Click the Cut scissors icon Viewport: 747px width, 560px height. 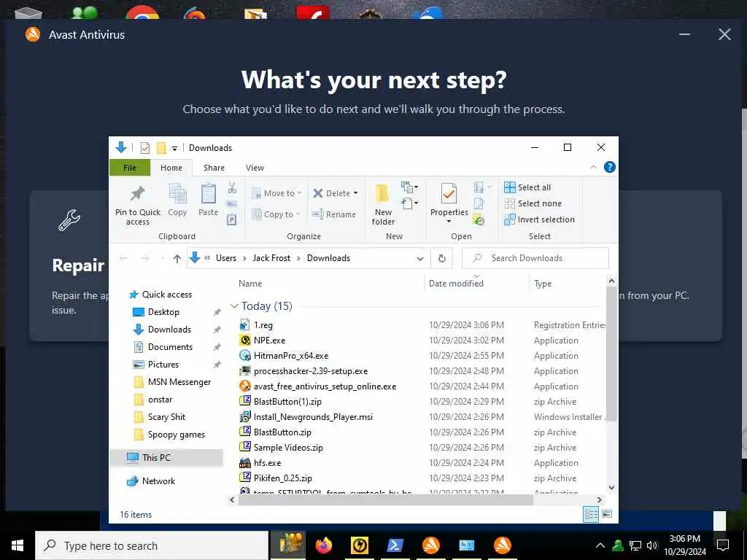point(232,188)
